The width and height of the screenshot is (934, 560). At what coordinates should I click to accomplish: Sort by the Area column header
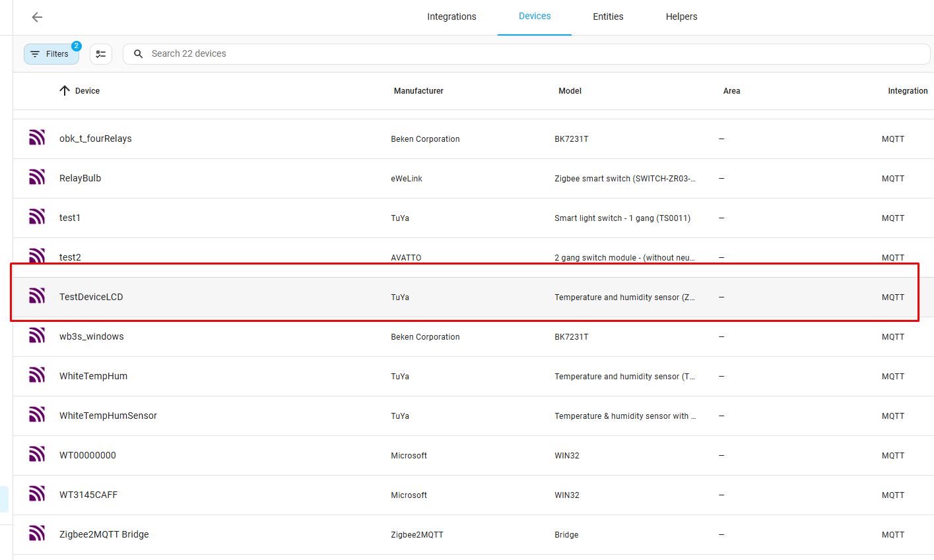pyautogui.click(x=731, y=91)
